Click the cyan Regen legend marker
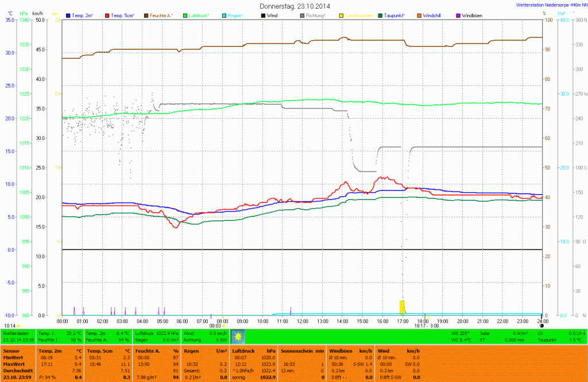Viewport: 588px width, 382px height. click(x=224, y=15)
